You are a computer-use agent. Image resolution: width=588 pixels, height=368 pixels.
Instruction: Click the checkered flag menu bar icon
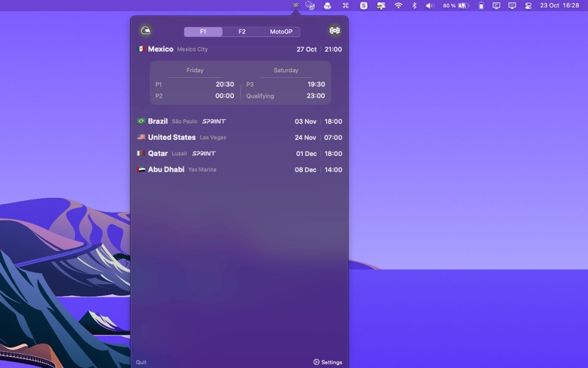coord(295,5)
